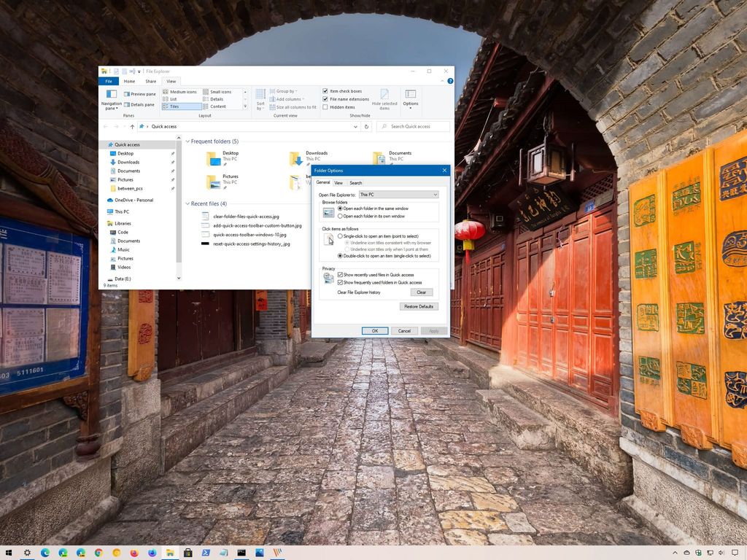Refresh the Quick access view
This screenshot has height=560, width=747.
click(x=365, y=126)
